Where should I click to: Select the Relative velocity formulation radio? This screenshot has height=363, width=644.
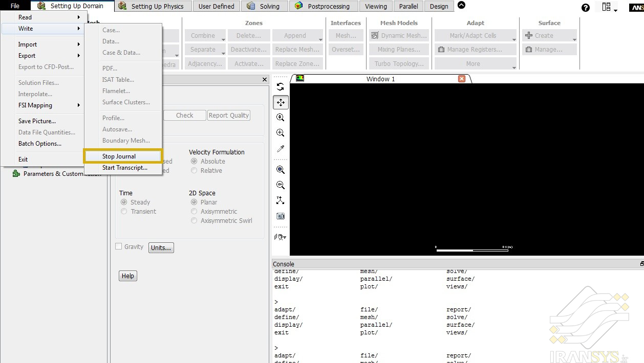coord(194,170)
